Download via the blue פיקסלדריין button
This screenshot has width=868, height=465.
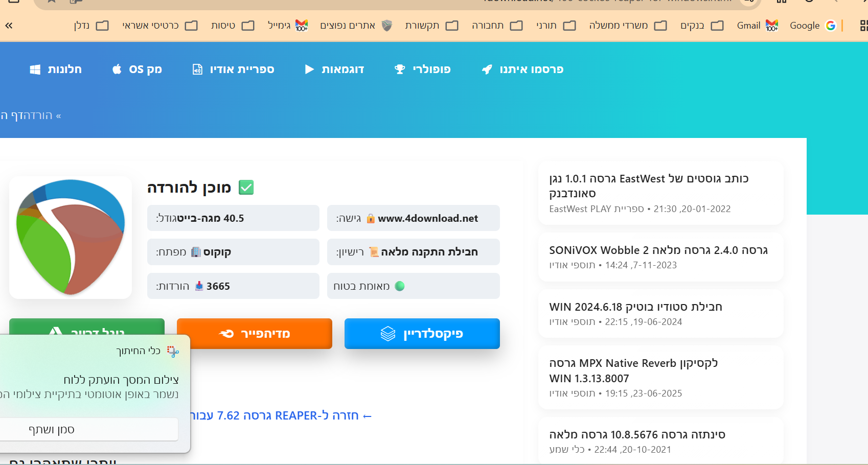(x=422, y=334)
